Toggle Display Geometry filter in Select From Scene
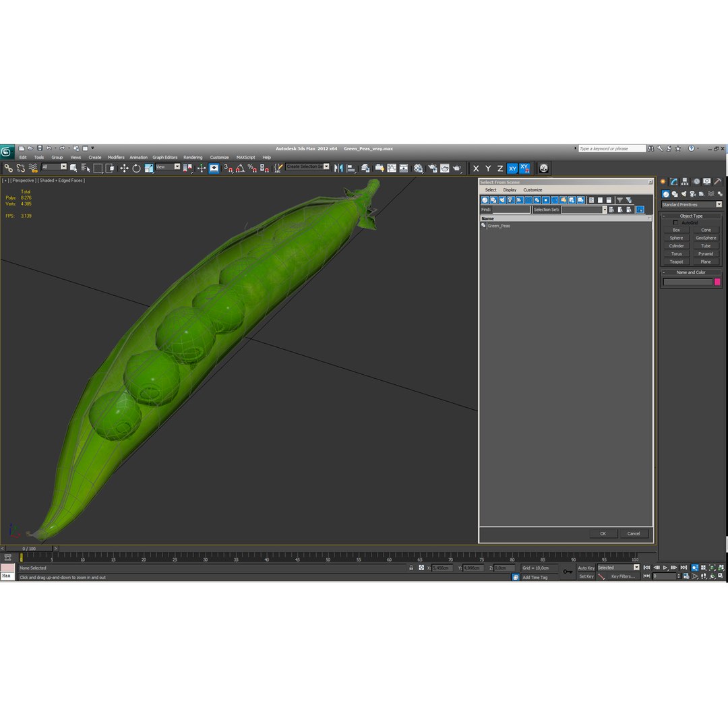This screenshot has height=728, width=728. (x=485, y=200)
